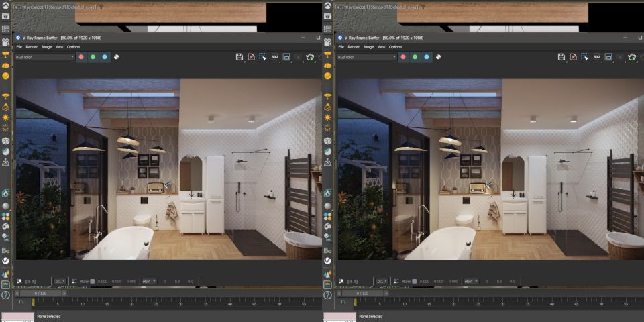The image size is (644, 322).
Task: Open the HSV color mode dropdown in left frame buffer
Action: click(x=149, y=281)
